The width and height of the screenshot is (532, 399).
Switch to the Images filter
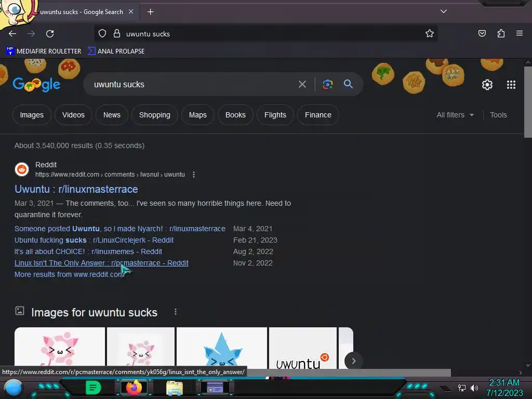(32, 115)
